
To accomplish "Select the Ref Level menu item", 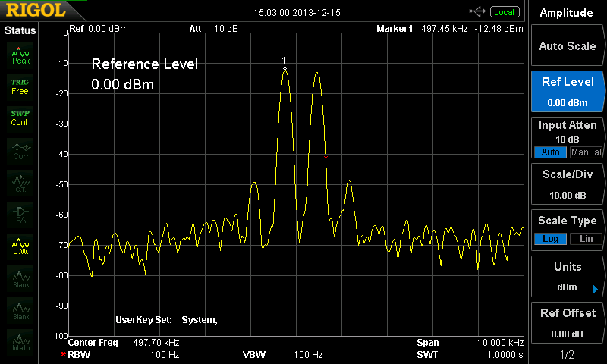I will point(568,92).
